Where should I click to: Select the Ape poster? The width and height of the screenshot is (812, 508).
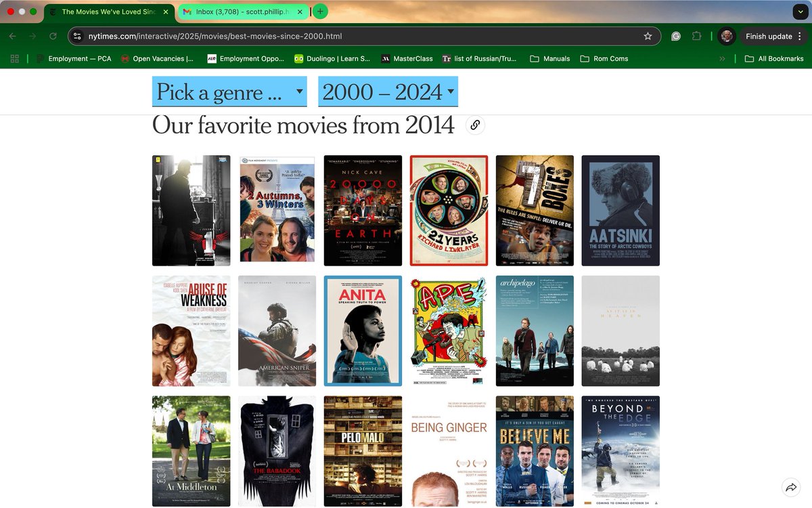click(x=449, y=331)
